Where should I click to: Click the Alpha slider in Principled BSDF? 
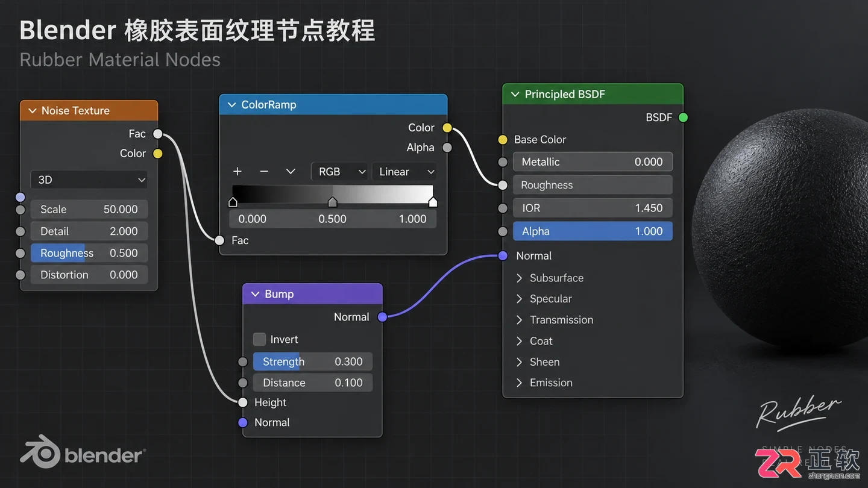tap(593, 231)
